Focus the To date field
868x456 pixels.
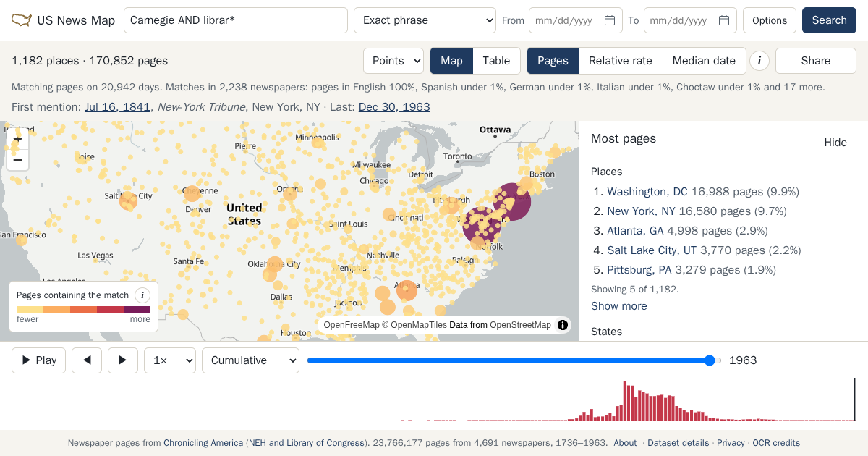(690, 20)
